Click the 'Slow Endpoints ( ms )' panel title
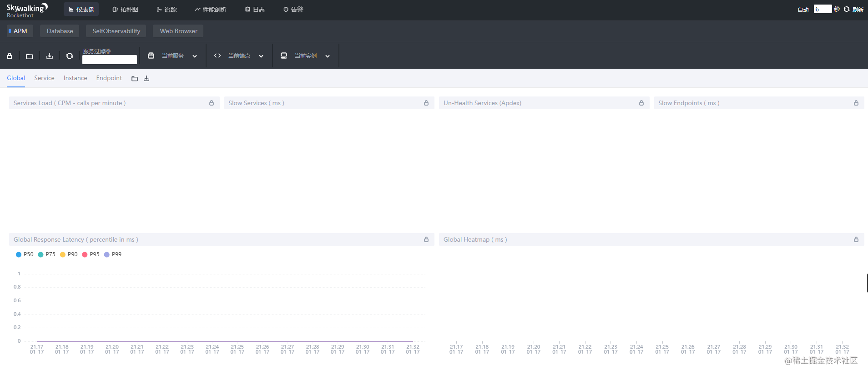 pos(689,103)
